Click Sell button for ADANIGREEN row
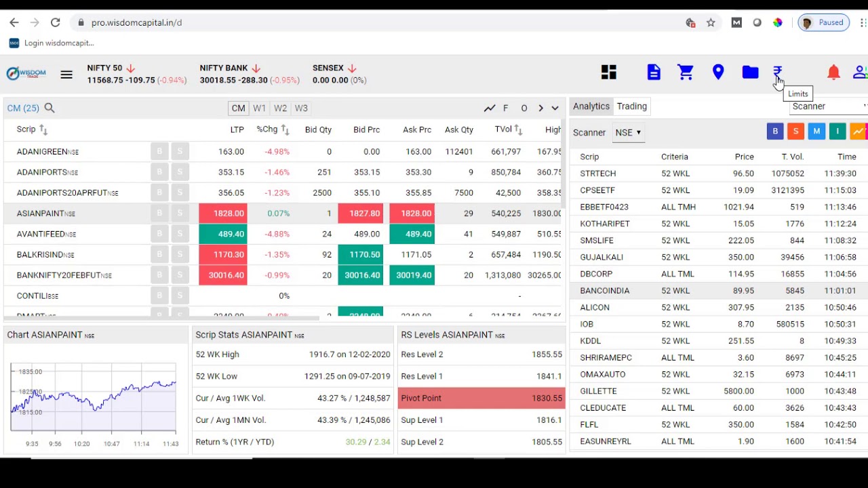The width and height of the screenshot is (868, 488). point(180,152)
